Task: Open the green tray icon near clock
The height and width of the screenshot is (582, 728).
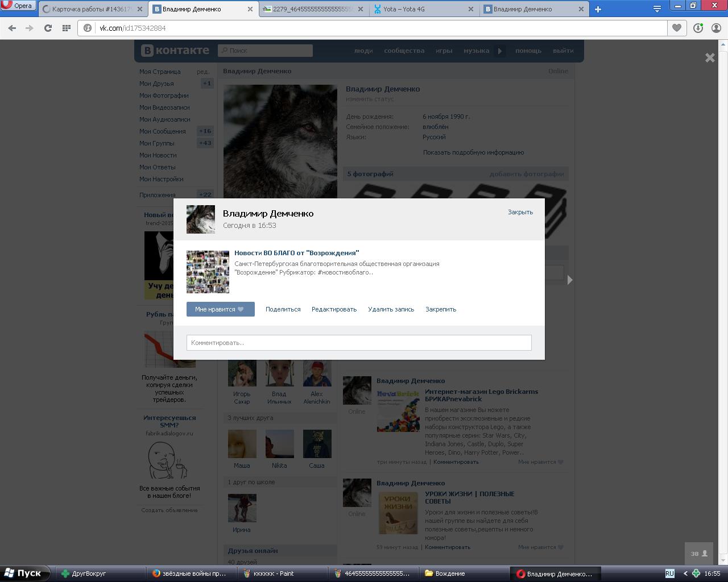Action: click(696, 573)
